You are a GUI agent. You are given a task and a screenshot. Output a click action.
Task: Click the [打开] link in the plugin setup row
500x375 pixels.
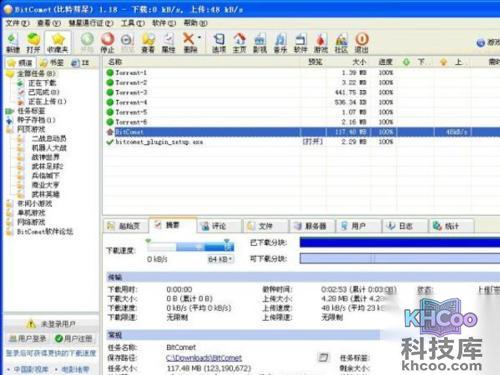pyautogui.click(x=312, y=142)
